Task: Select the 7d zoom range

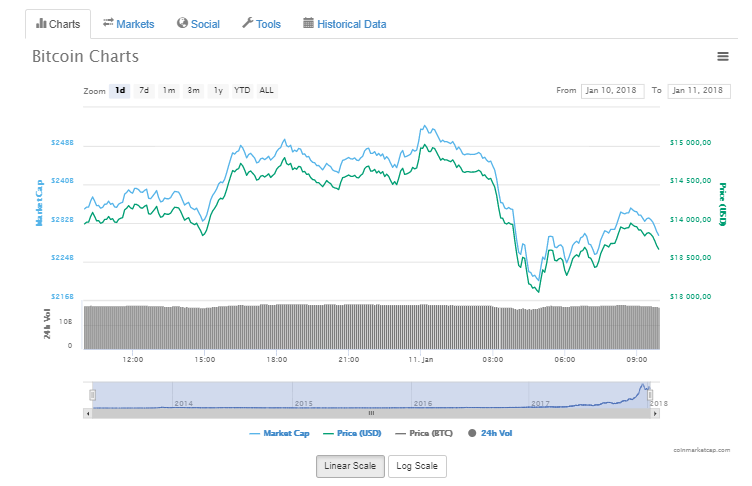Action: (x=144, y=91)
